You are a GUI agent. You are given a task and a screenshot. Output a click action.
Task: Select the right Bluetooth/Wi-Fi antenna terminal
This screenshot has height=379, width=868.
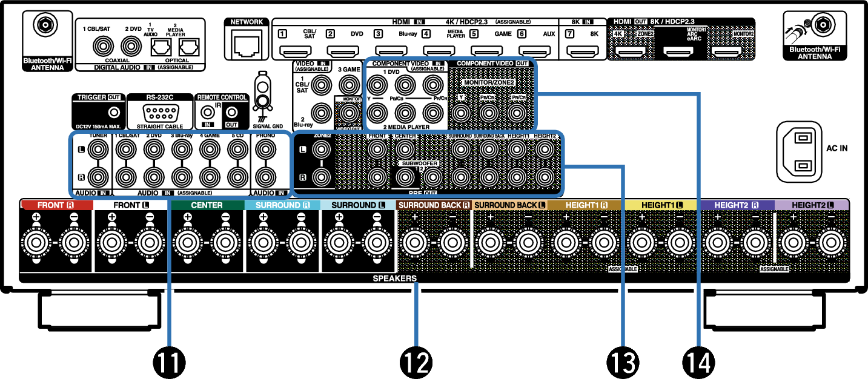click(x=823, y=25)
